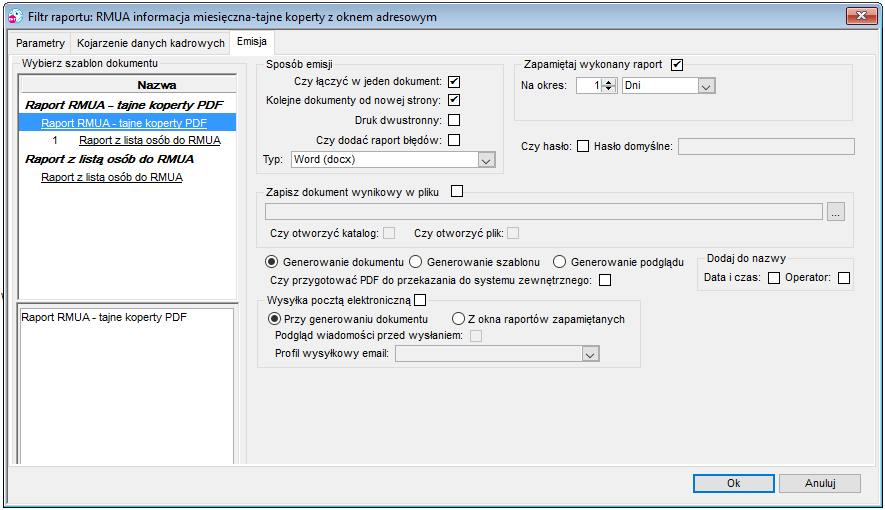Select 'Generowanie dokumentu' radio button
Image resolution: width=885 pixels, height=510 pixels.
[272, 262]
